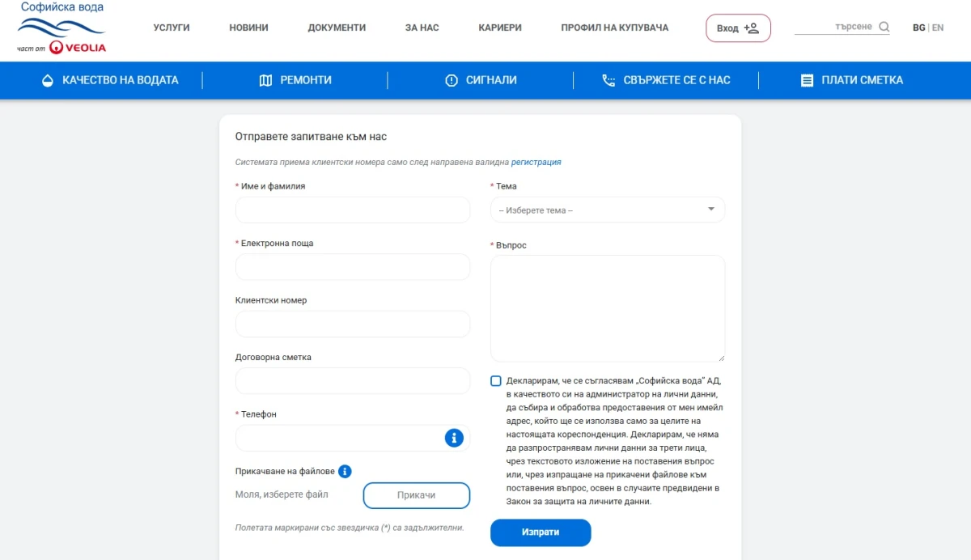
Task: Focus the Договорна сметка field
Action: (353, 380)
